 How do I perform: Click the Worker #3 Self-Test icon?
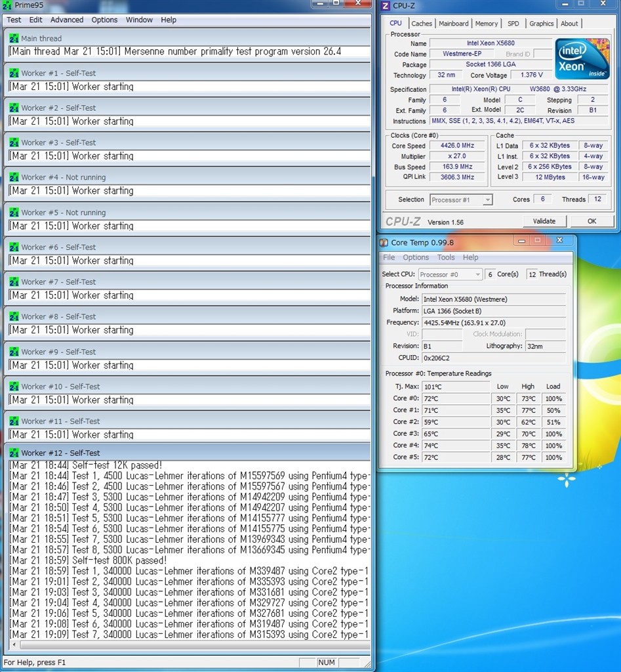(x=14, y=142)
